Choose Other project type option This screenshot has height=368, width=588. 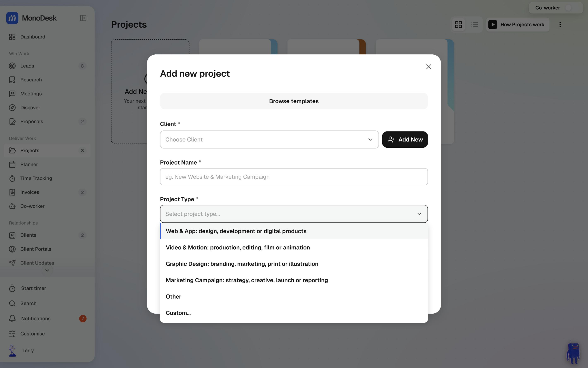(x=294, y=296)
